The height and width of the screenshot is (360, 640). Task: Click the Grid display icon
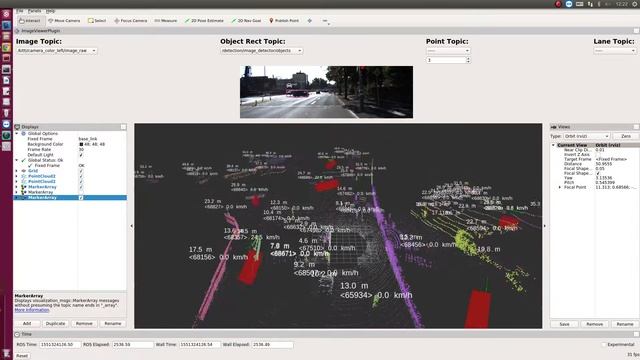point(24,171)
